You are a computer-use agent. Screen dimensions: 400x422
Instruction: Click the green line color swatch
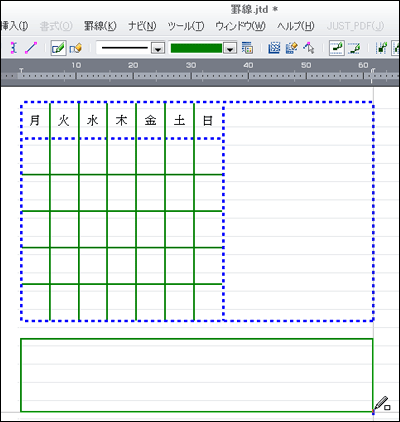[196, 48]
